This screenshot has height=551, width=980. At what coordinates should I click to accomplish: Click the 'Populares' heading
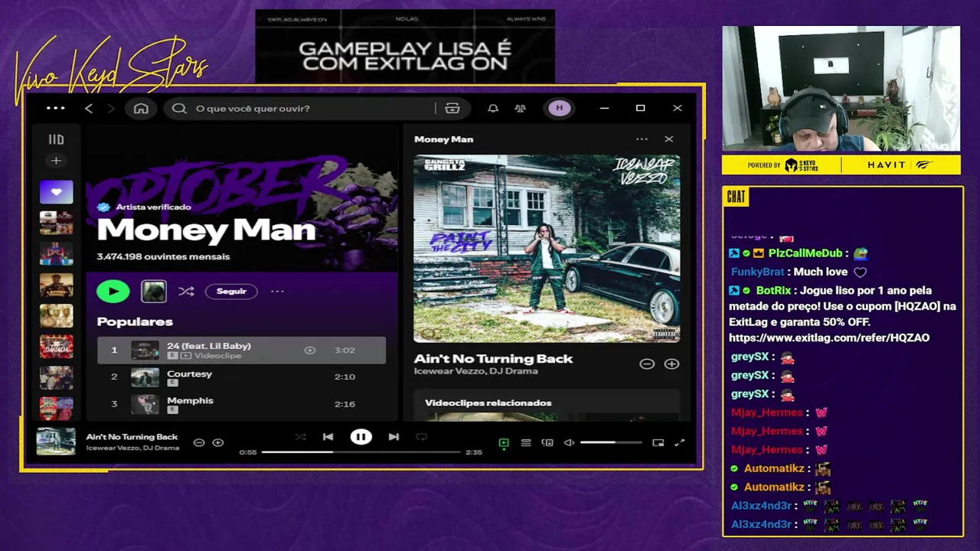(x=135, y=321)
